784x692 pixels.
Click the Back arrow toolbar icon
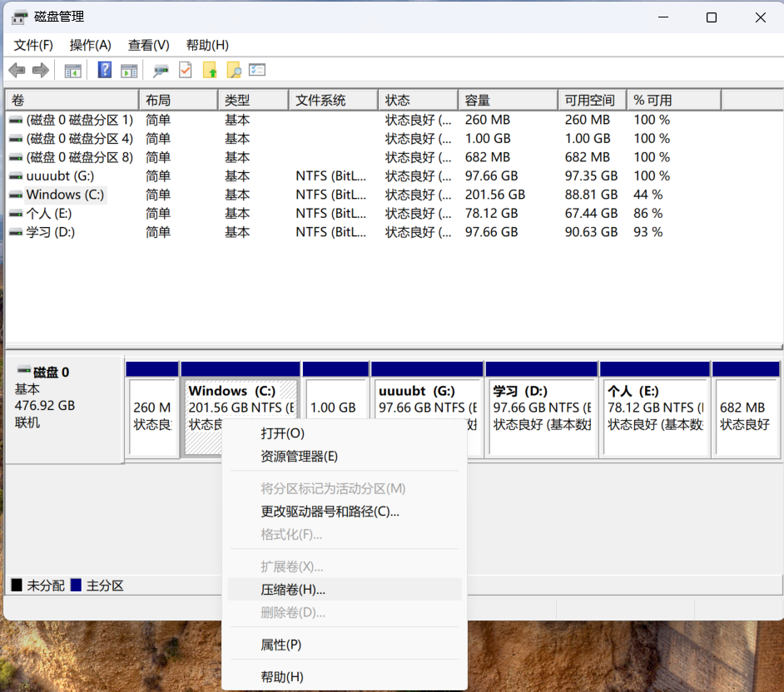pyautogui.click(x=17, y=71)
